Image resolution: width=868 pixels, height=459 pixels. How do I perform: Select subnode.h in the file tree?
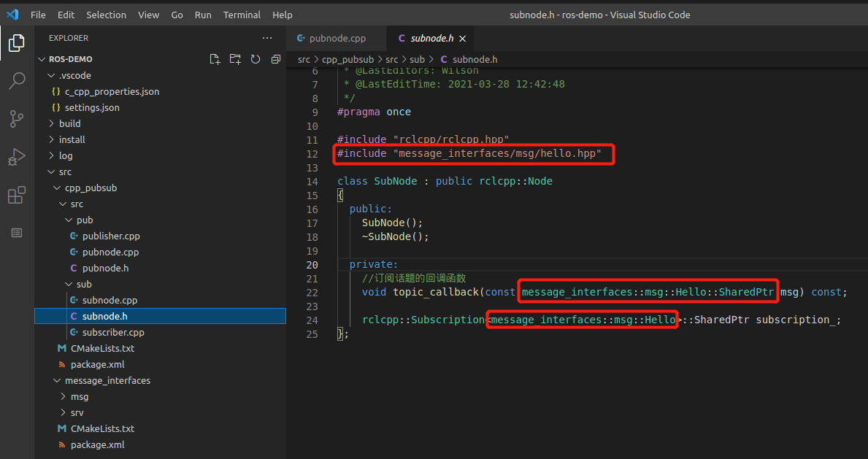click(160, 316)
